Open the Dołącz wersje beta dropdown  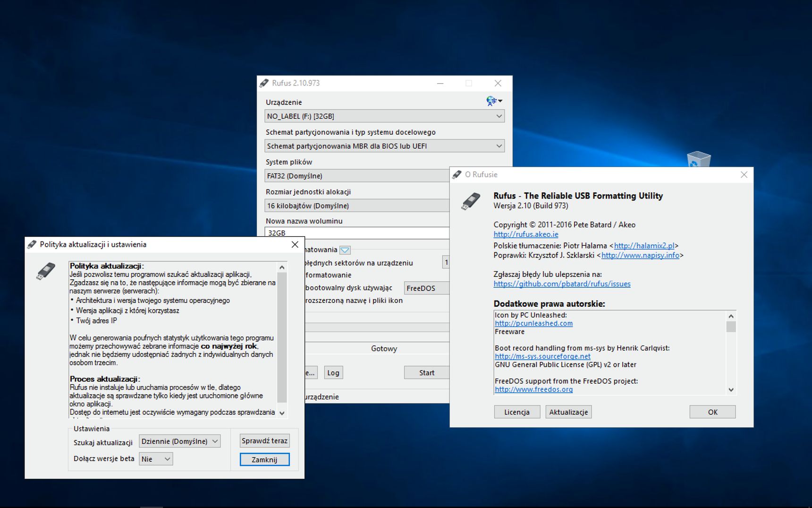pos(156,459)
